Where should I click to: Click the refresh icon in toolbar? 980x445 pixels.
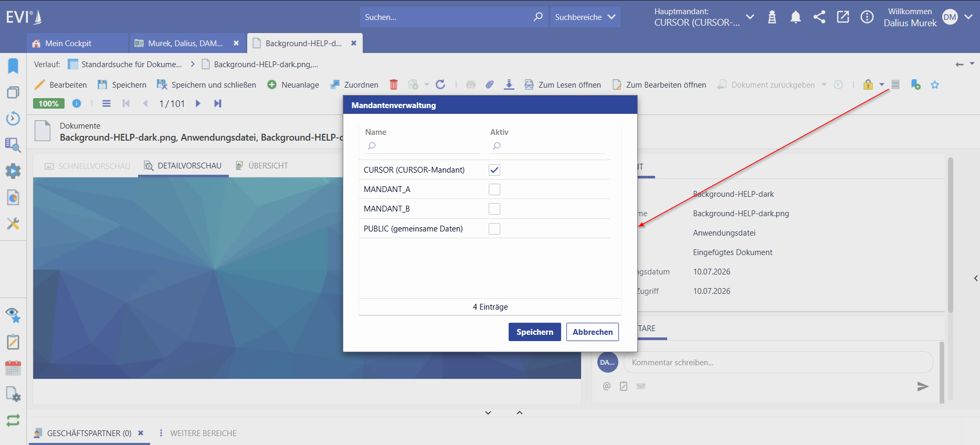440,84
